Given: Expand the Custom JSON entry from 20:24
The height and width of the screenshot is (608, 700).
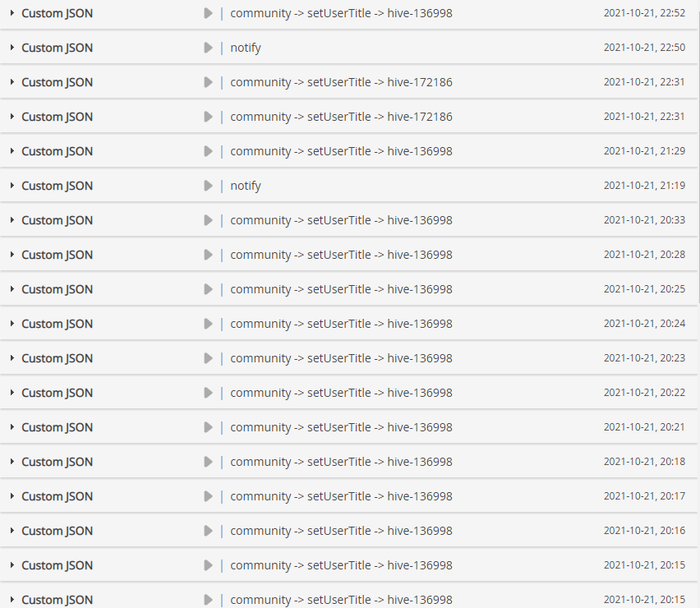Looking at the screenshot, I should [x=12, y=323].
